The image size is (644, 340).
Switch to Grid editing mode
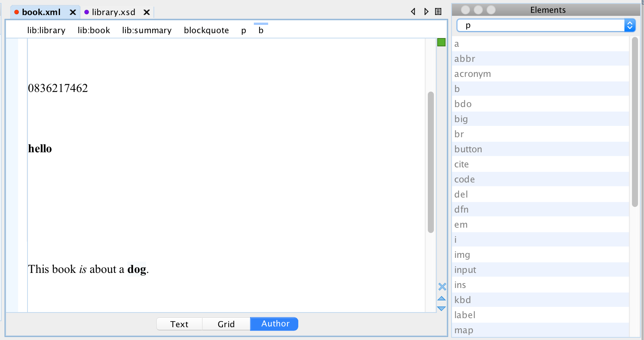pos(226,324)
